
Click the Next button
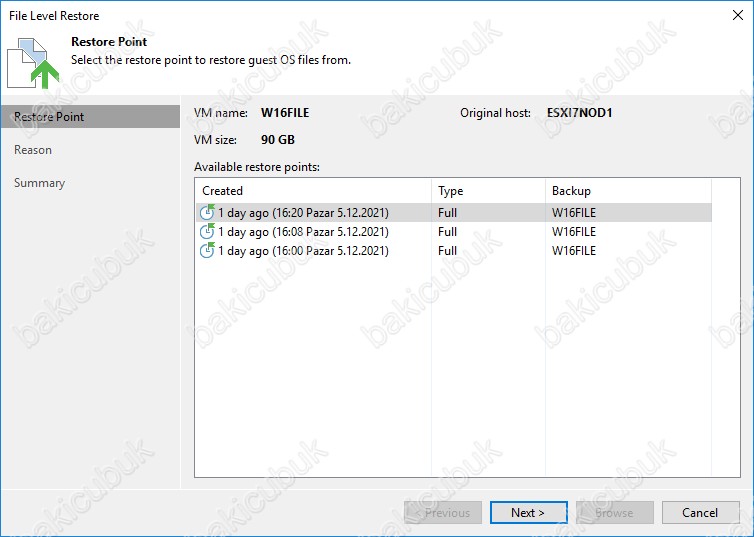pyautogui.click(x=528, y=512)
